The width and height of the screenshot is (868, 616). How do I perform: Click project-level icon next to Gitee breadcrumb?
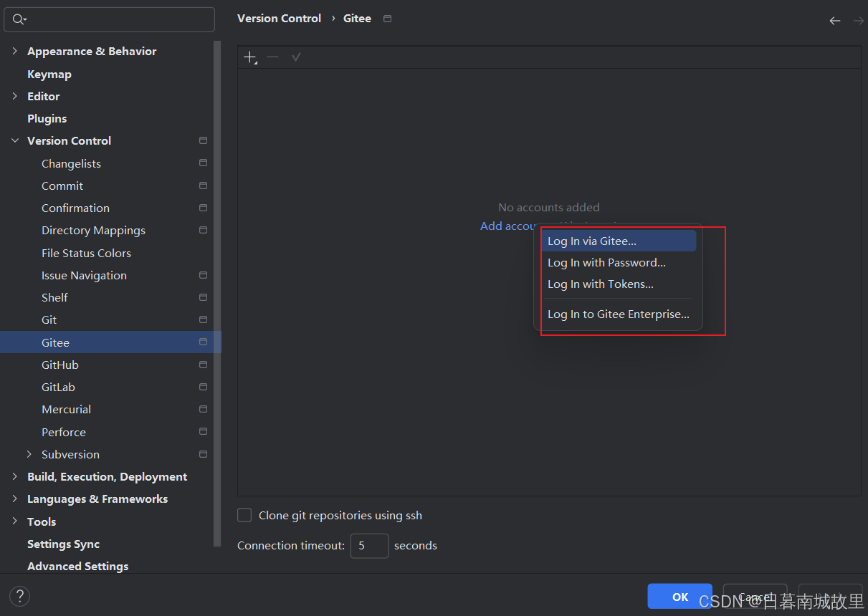tap(388, 19)
